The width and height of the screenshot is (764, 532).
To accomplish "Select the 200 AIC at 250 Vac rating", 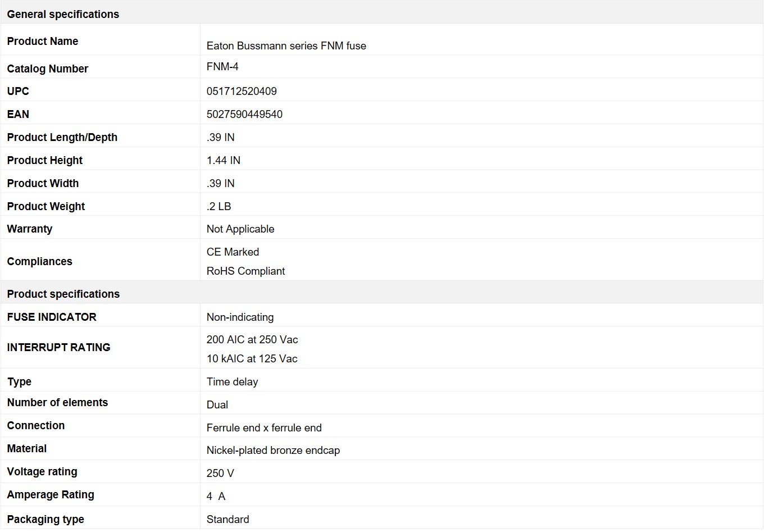I will tap(252, 340).
